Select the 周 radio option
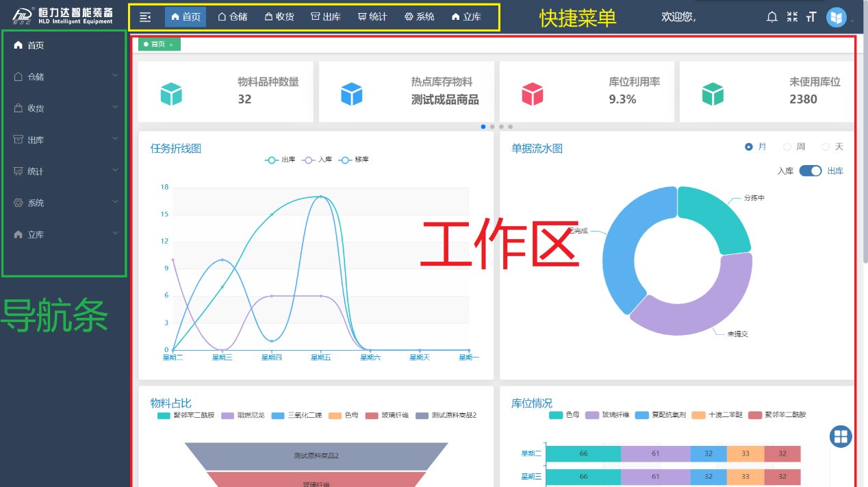868x487 pixels. [787, 147]
